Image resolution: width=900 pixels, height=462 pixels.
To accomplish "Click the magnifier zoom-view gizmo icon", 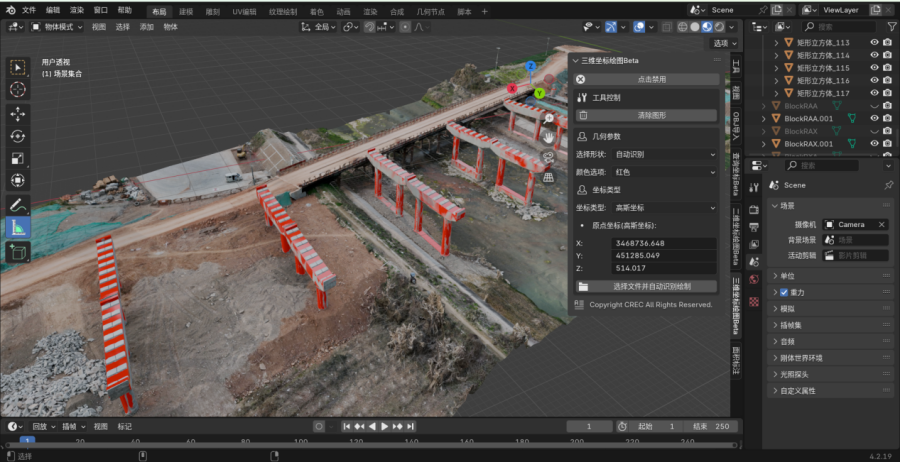I will (549, 117).
